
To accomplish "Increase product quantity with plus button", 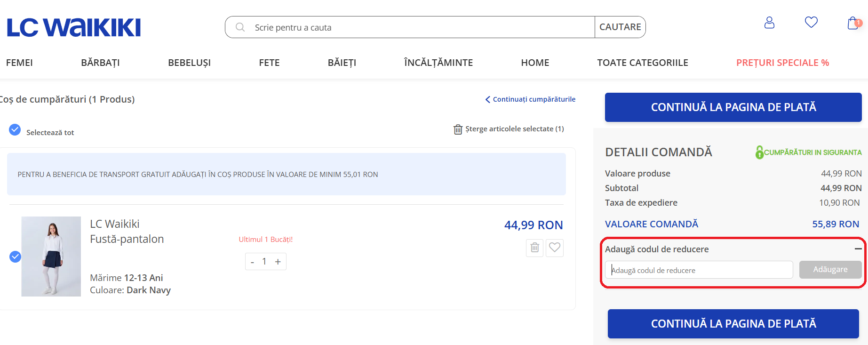I will [x=278, y=262].
